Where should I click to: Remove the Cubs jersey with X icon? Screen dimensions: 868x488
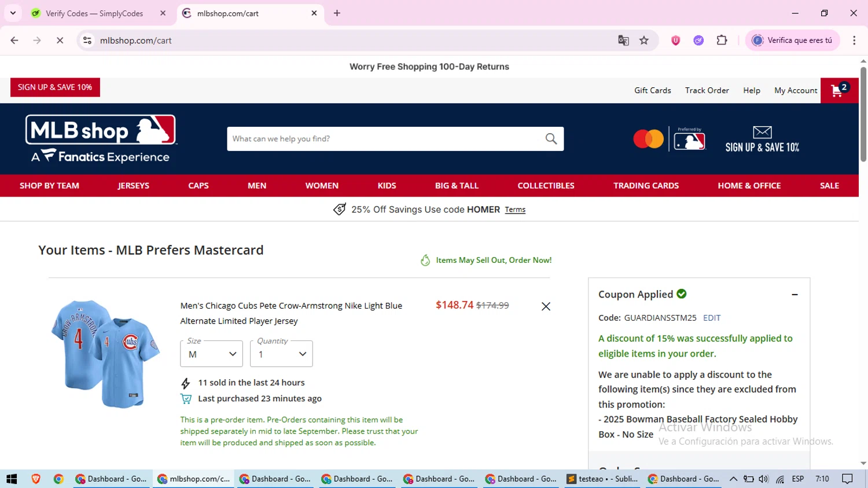(x=546, y=306)
